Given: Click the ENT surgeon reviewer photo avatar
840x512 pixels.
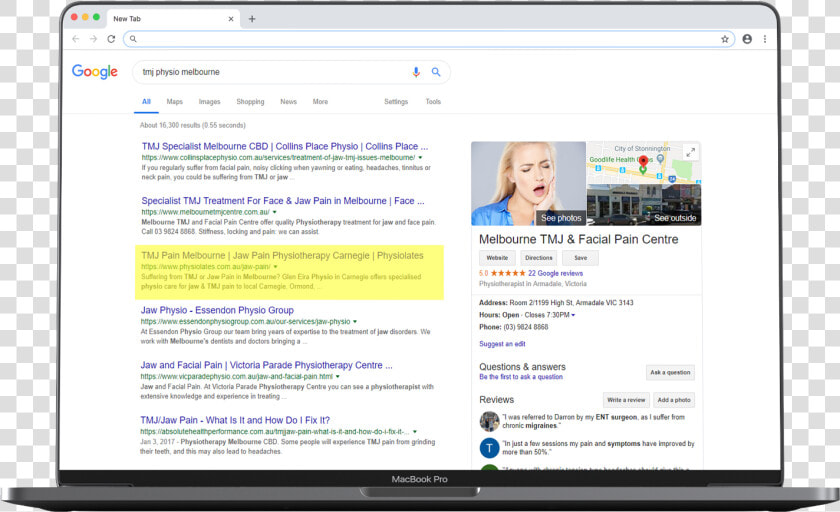Looking at the screenshot, I should click(489, 421).
